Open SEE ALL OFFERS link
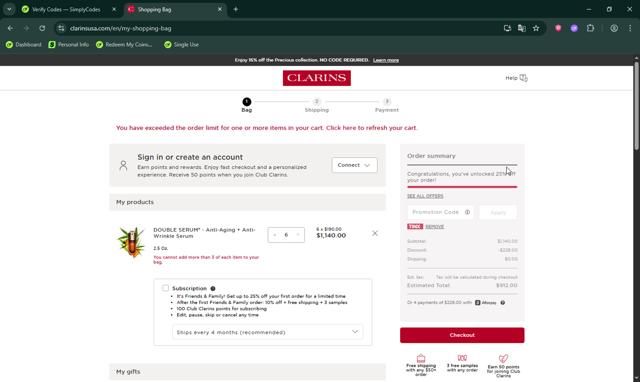This screenshot has height=382, width=640. (x=425, y=196)
